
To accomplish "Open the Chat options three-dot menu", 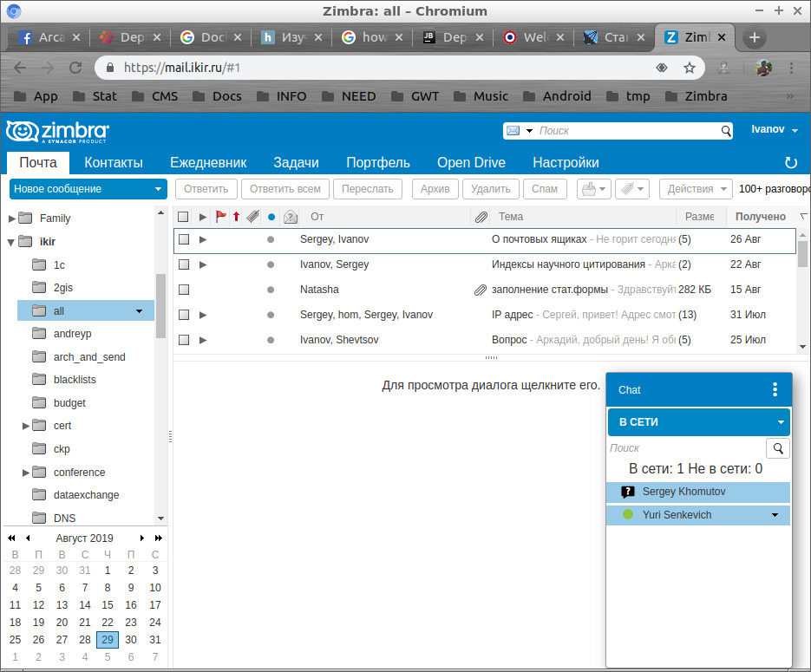I will (x=775, y=390).
